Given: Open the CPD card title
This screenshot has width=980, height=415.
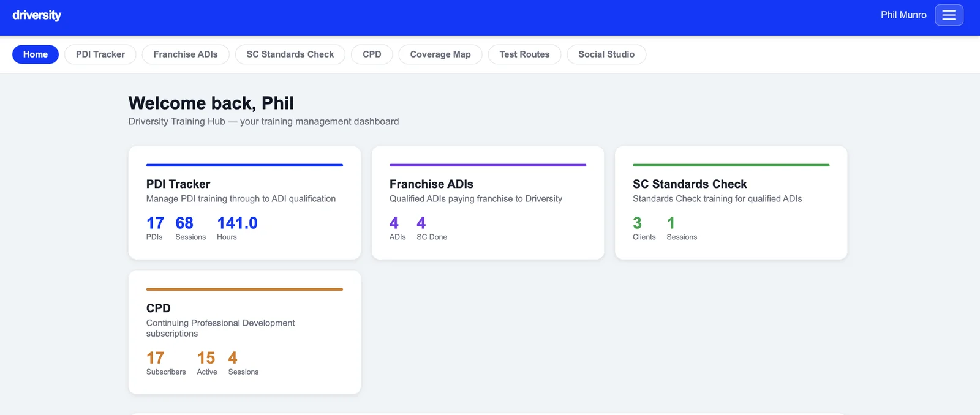Looking at the screenshot, I should pyautogui.click(x=159, y=308).
